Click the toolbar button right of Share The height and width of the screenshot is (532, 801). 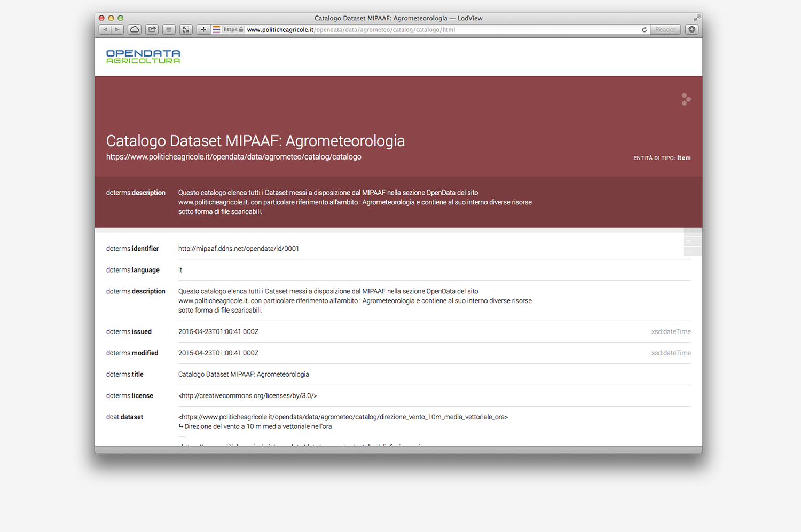tap(169, 29)
